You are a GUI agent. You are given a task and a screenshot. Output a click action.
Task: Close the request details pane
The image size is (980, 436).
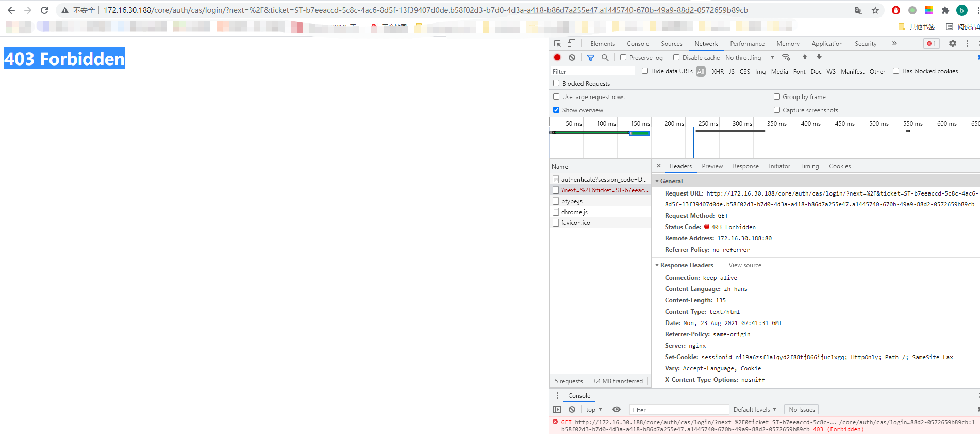[x=659, y=166]
